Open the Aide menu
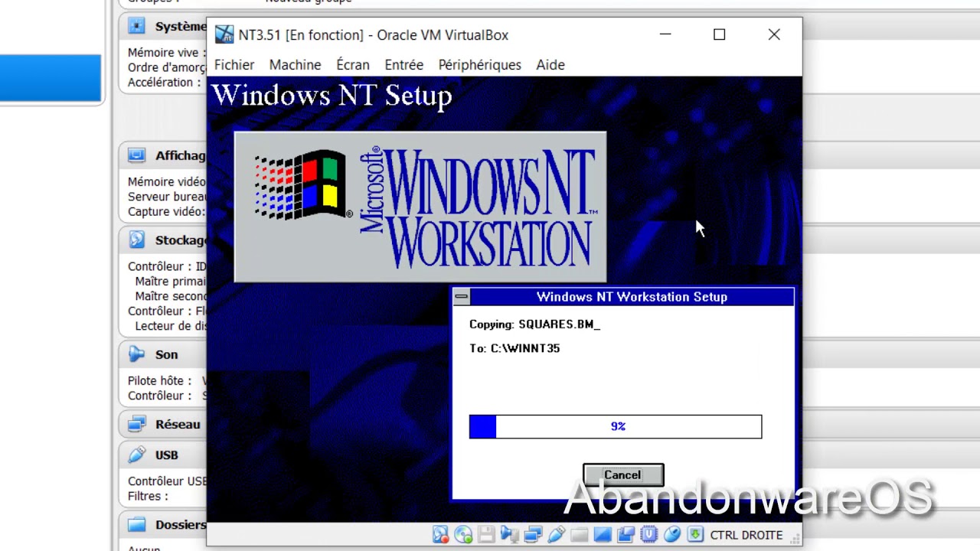 [x=550, y=65]
